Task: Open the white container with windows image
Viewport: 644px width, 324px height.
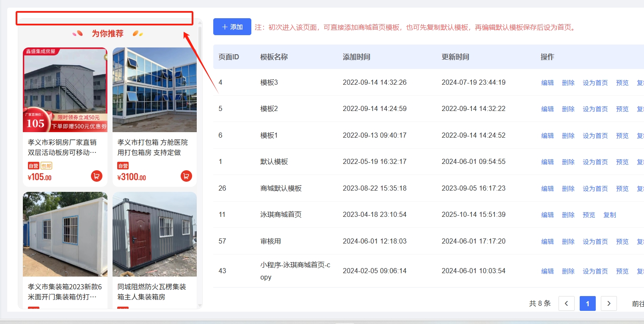Action: click(65, 234)
